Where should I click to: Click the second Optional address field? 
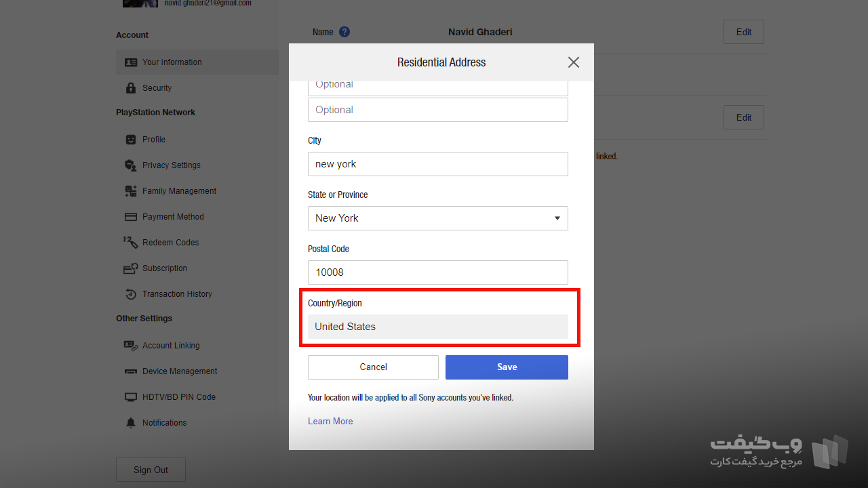[438, 110]
